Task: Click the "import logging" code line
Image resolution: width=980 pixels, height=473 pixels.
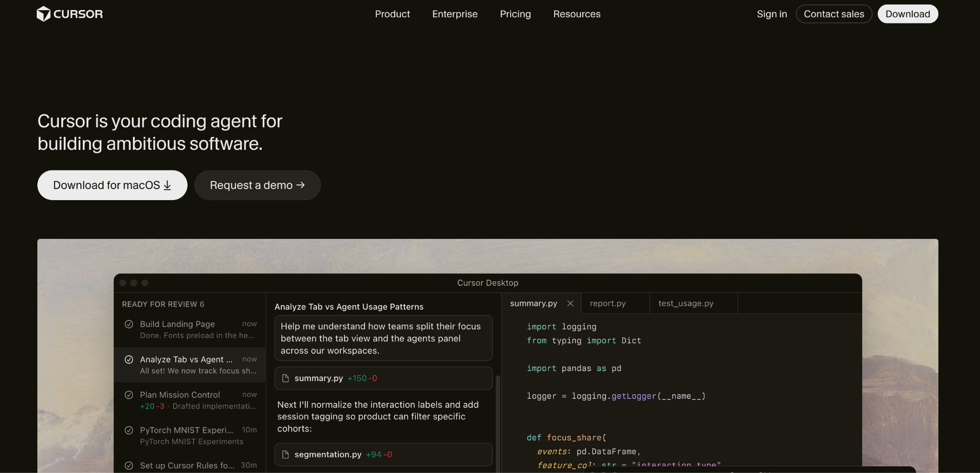Action: (562, 327)
